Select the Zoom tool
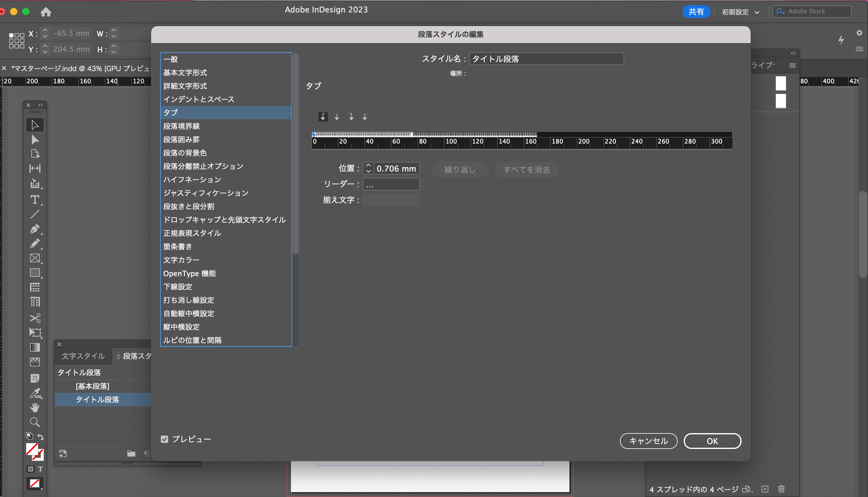 [x=35, y=422]
